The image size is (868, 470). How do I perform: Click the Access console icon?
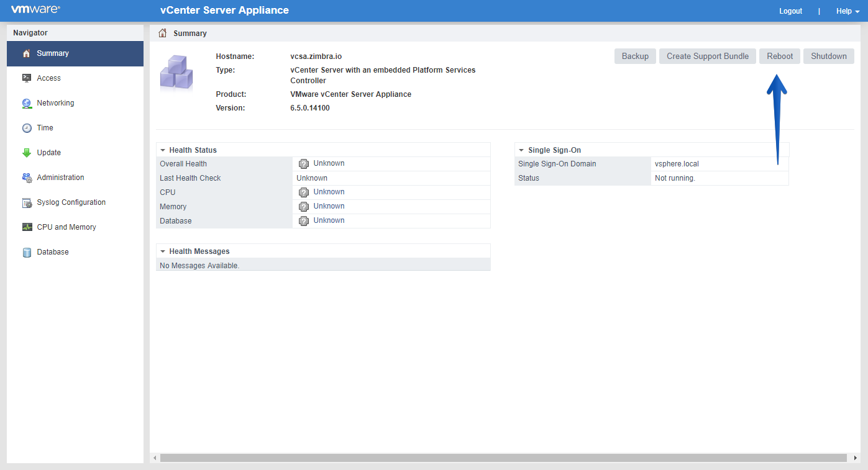(27, 78)
